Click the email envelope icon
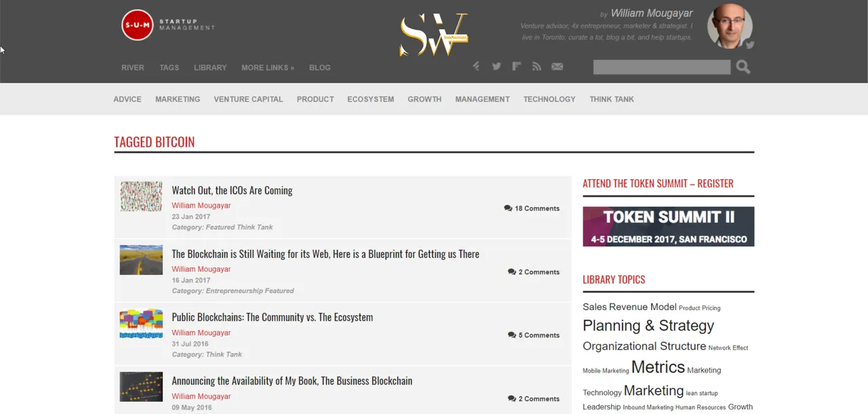This screenshot has width=868, height=414. tap(557, 67)
